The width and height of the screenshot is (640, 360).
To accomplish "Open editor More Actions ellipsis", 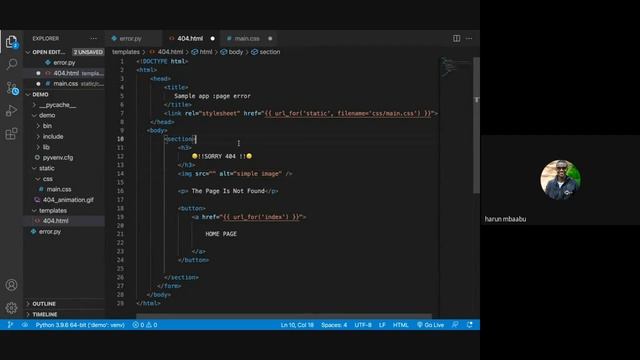I will pos(469,38).
